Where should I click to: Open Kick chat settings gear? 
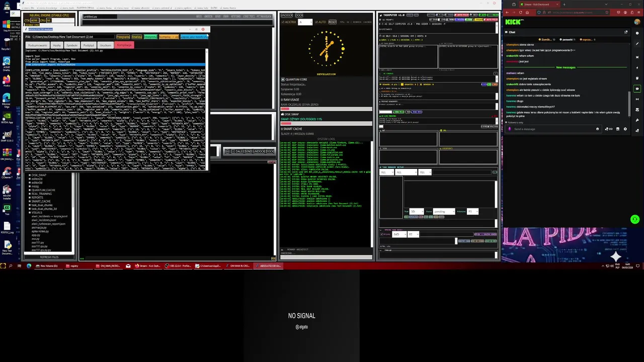(x=625, y=129)
